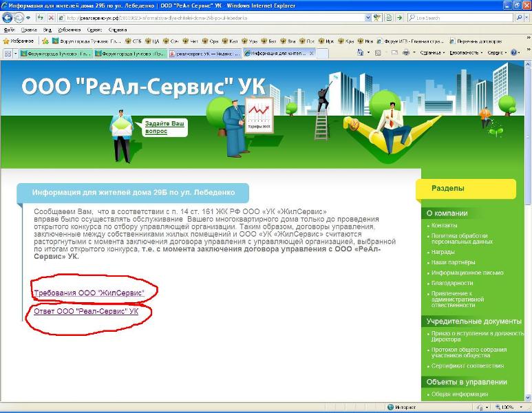This screenshot has height=413, width=532.
Task: Open the Справка menu
Action: (118, 30)
